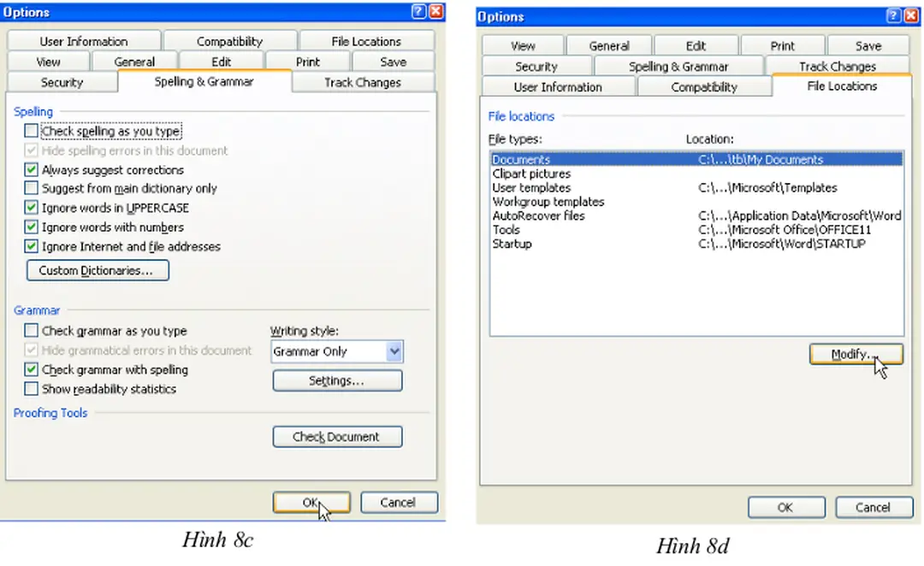Toggle Ignore words in UPPERCASE checkbox
924x566 pixels.
coord(32,208)
